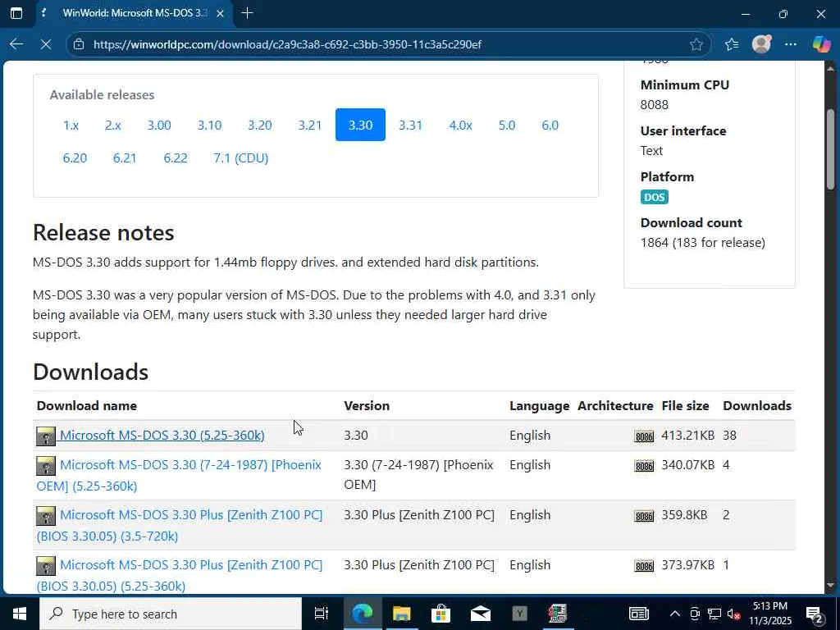Select the 6.21 release
The width and height of the screenshot is (840, 630).
point(125,158)
